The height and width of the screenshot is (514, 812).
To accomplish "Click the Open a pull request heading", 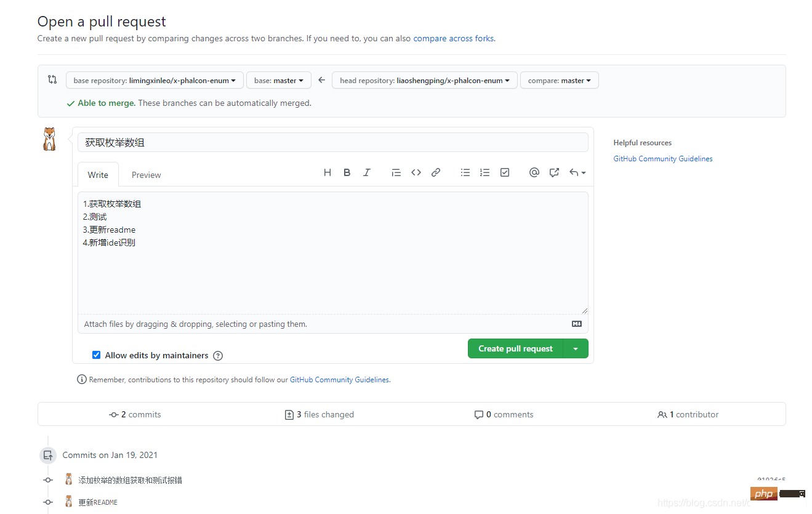I will [102, 22].
